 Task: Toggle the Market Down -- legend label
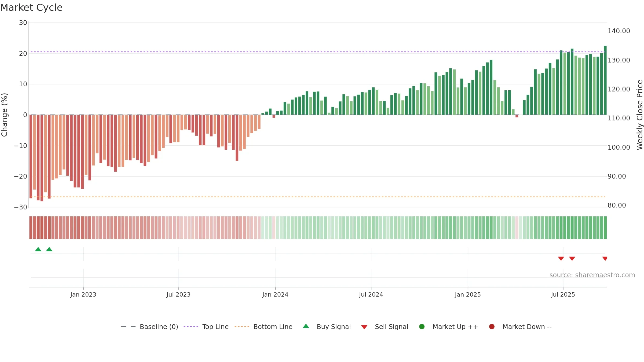click(x=527, y=327)
